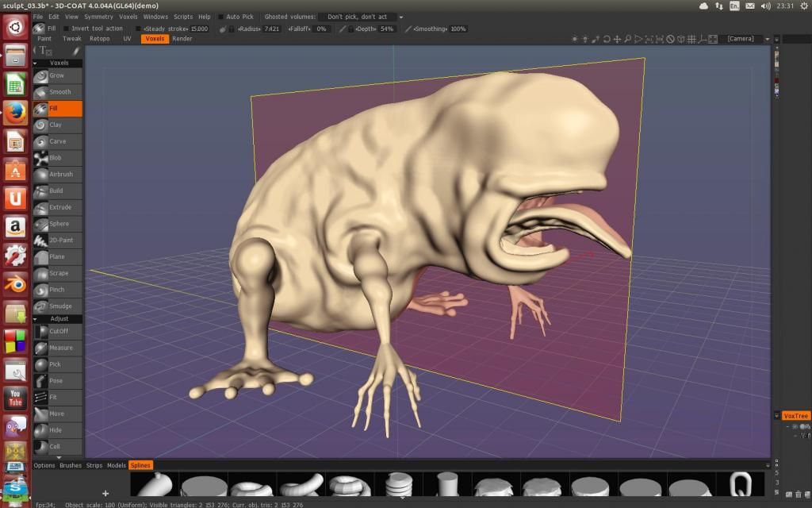Select the Grow voxel tool

[x=57, y=76]
